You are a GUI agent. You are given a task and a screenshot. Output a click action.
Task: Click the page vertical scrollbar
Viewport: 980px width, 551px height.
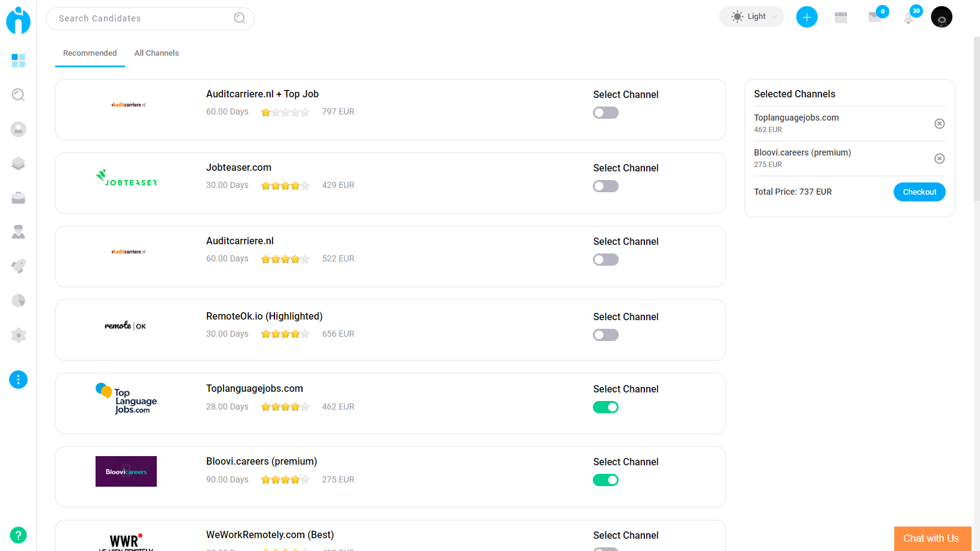pyautogui.click(x=976, y=119)
